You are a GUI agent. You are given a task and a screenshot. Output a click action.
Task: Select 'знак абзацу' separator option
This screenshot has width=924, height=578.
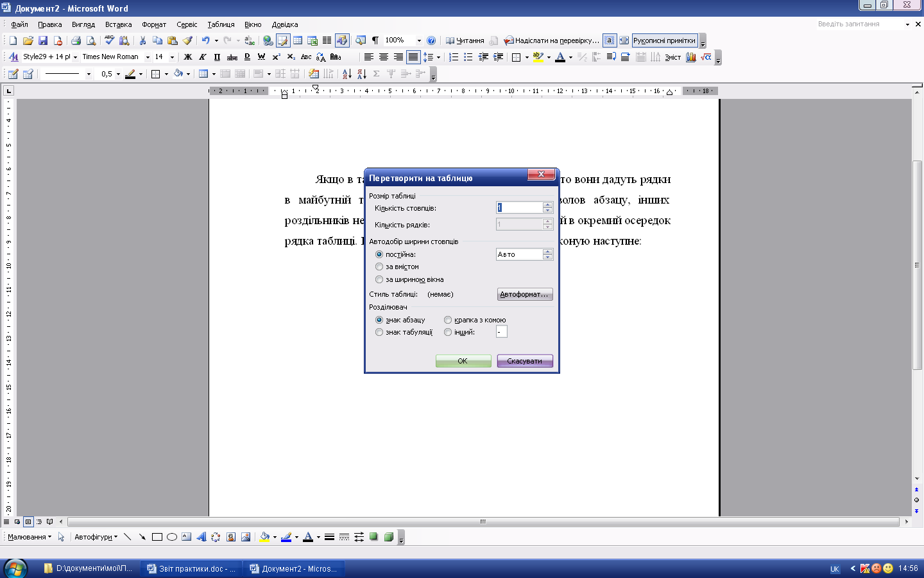click(x=379, y=320)
